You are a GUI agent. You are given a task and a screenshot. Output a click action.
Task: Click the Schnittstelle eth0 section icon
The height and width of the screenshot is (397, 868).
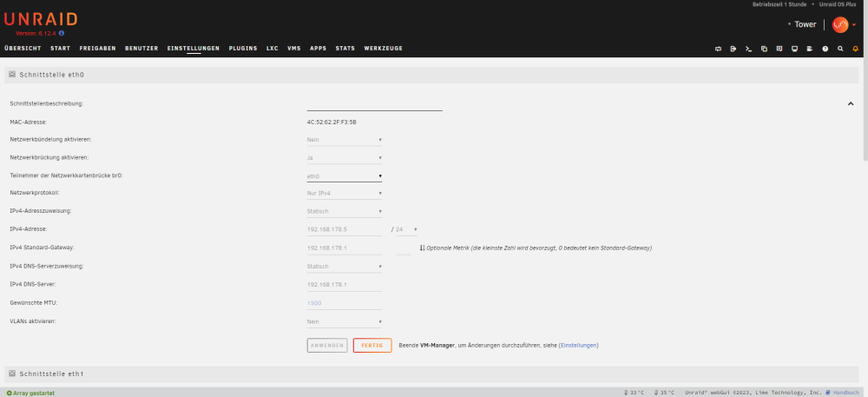pyautogui.click(x=12, y=74)
